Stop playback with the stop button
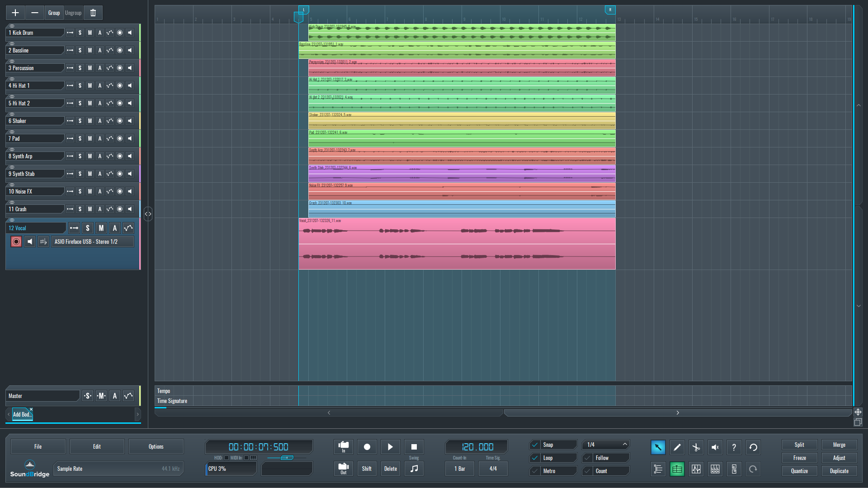Viewport: 868px width, 488px height. tap(414, 447)
